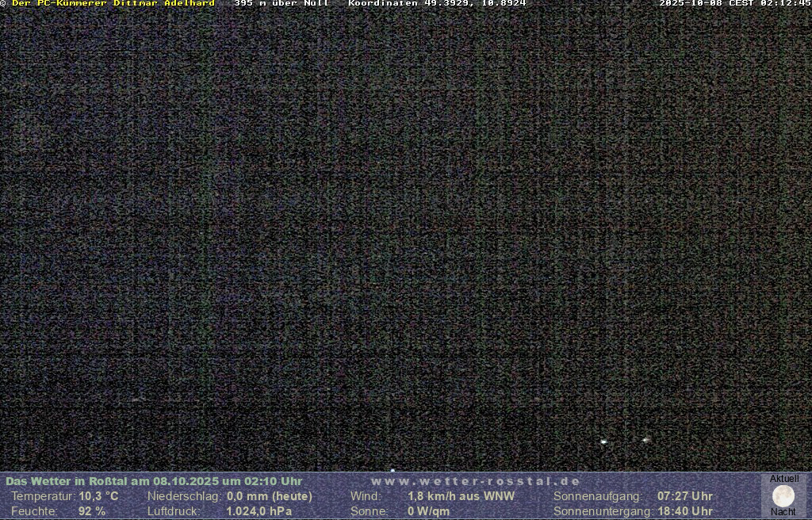Click the Sonnenuntergang time 18:40 Uhr

[x=684, y=511]
